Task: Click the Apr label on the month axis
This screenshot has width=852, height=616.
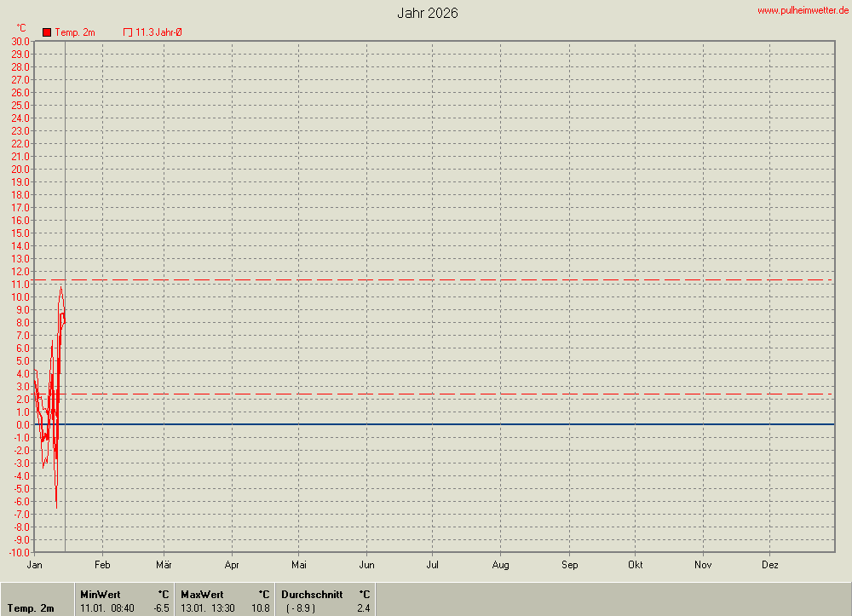Action: coord(232,564)
